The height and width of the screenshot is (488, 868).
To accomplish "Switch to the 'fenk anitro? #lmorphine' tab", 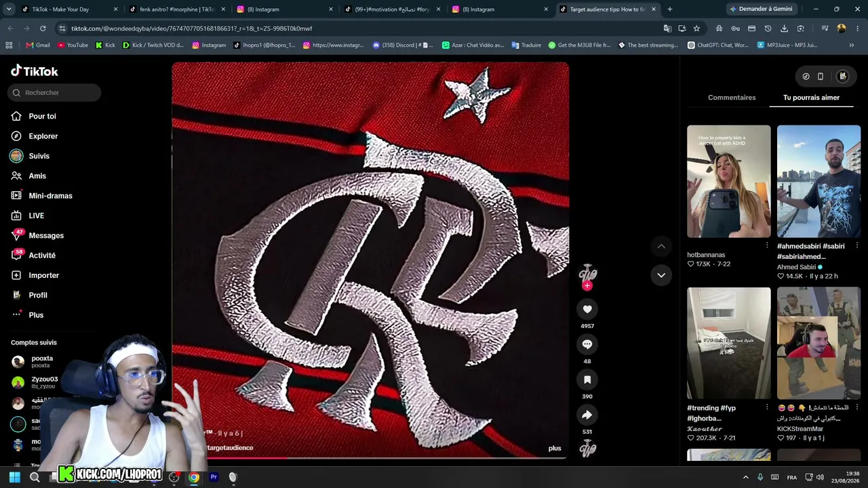I will point(178,9).
